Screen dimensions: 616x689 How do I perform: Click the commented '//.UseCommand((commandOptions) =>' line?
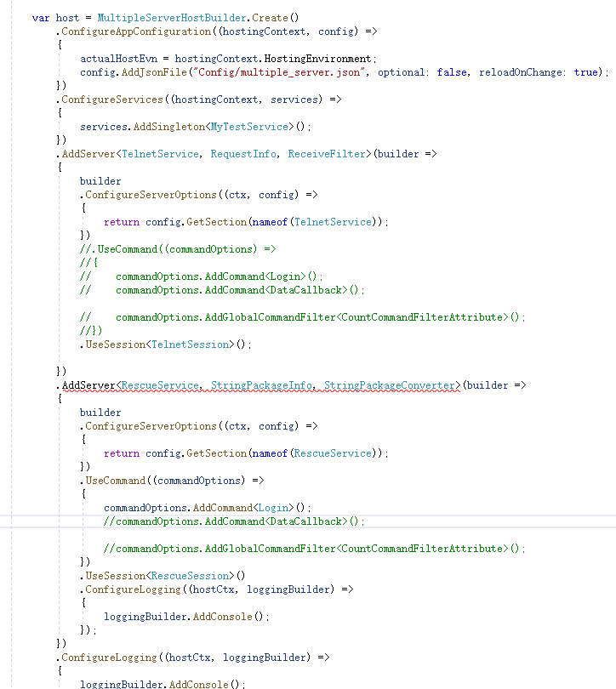[178, 249]
